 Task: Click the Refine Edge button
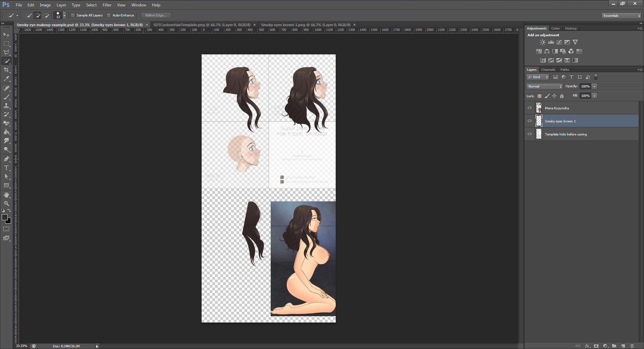[x=156, y=15]
